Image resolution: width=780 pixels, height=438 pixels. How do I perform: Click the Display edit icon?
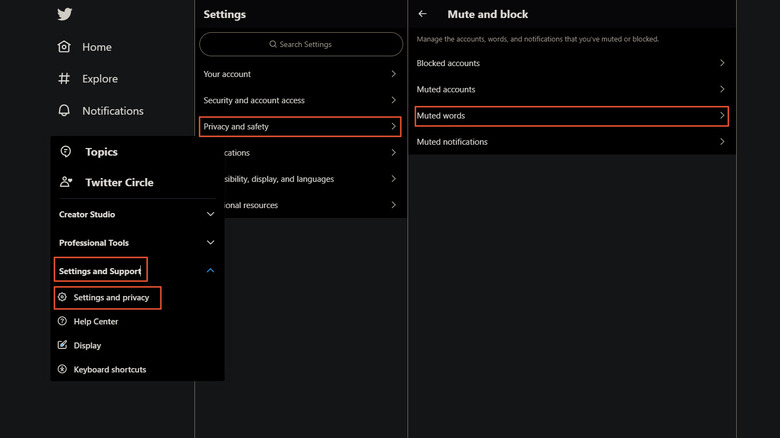pos(63,345)
